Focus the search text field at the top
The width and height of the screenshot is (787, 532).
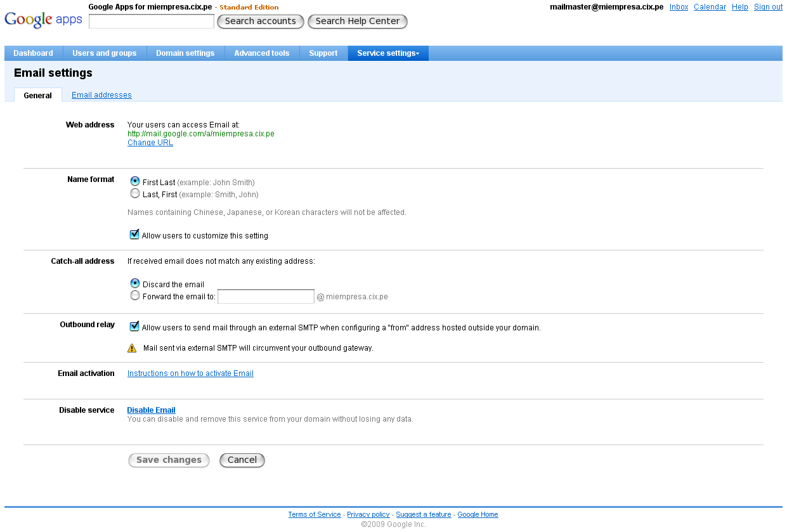(x=152, y=22)
